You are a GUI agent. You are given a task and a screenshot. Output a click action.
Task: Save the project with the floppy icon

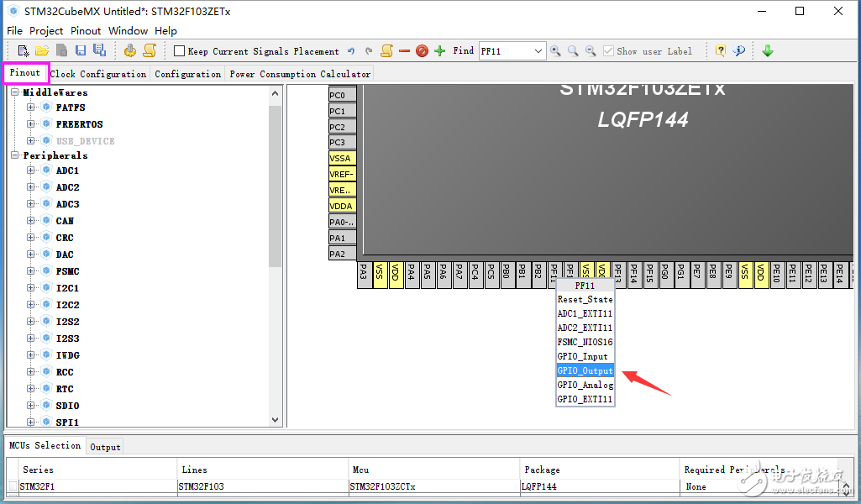pyautogui.click(x=81, y=50)
